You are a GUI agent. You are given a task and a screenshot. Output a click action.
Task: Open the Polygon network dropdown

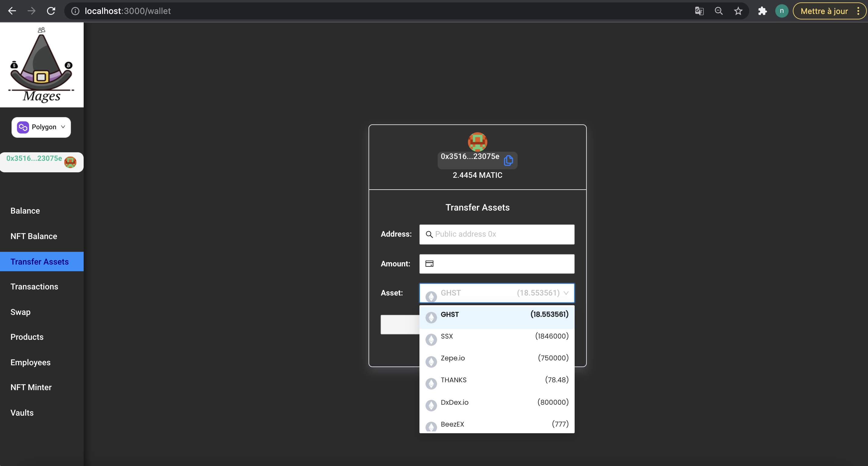pos(41,127)
